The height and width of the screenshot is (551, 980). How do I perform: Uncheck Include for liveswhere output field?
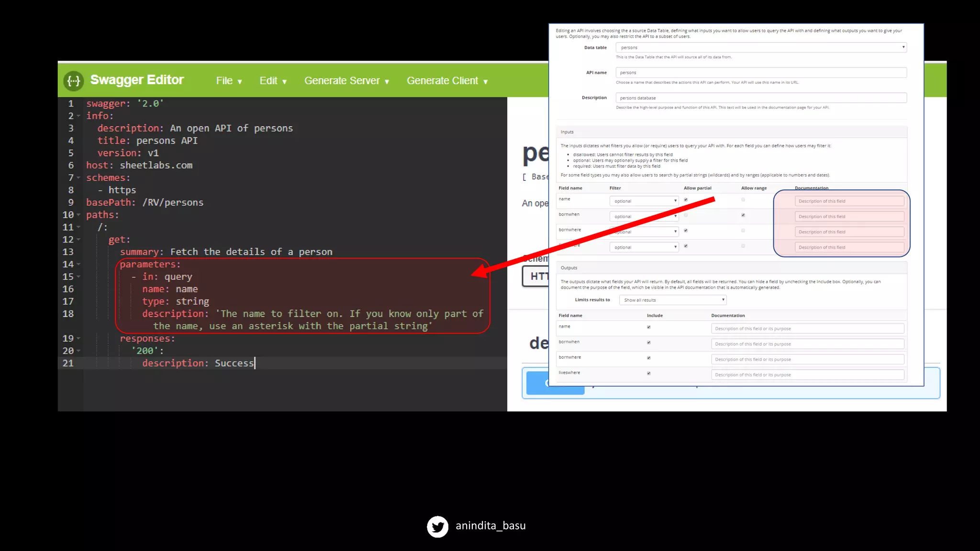pyautogui.click(x=649, y=374)
